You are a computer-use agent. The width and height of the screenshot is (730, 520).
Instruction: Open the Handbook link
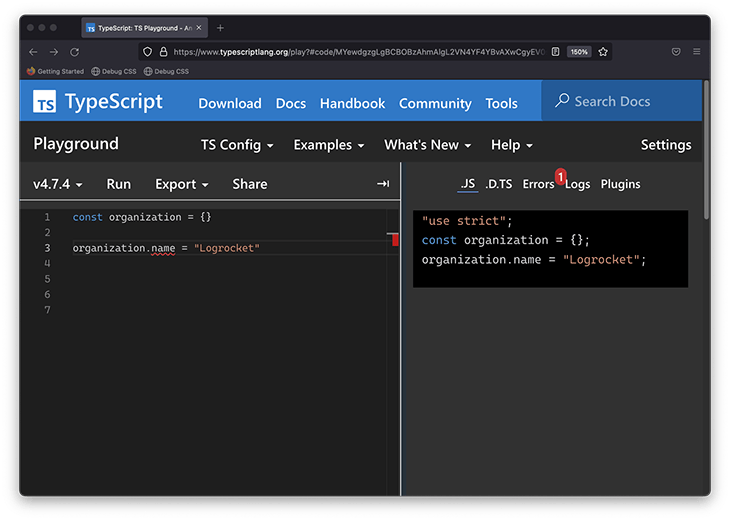coord(352,103)
